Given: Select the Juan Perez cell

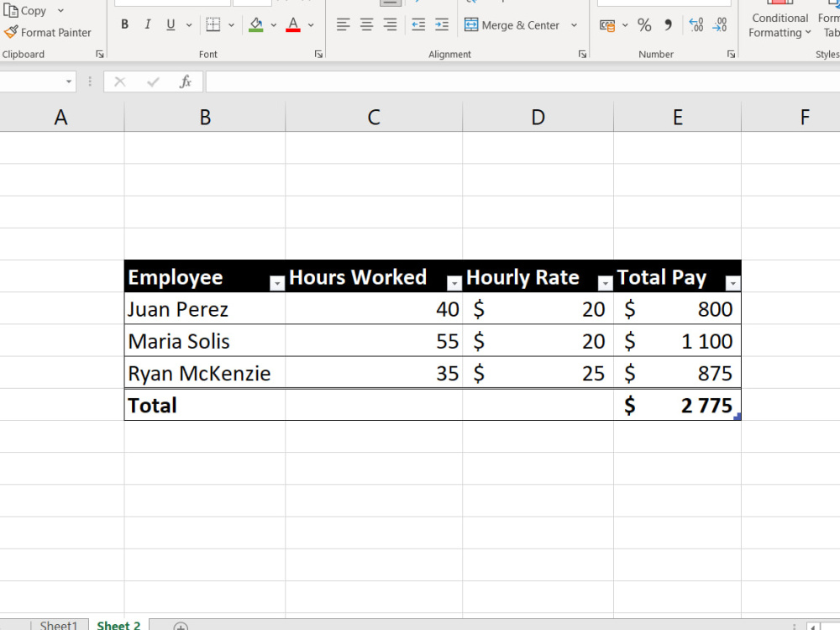Looking at the screenshot, I should tap(205, 308).
